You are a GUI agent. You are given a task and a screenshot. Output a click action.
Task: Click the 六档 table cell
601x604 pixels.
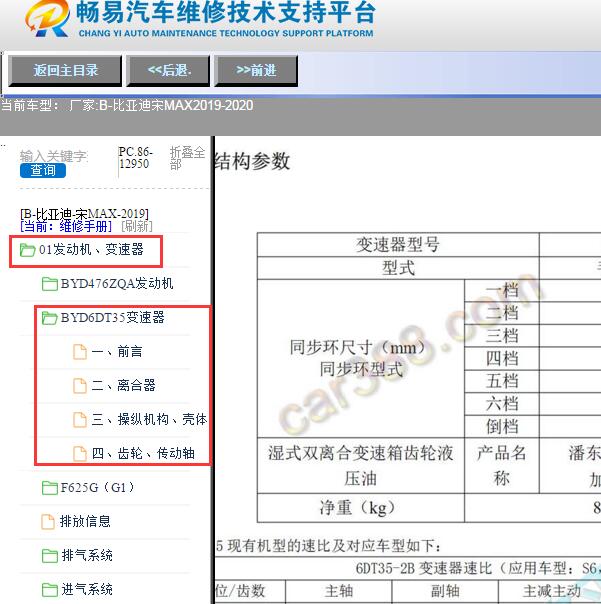[502, 404]
